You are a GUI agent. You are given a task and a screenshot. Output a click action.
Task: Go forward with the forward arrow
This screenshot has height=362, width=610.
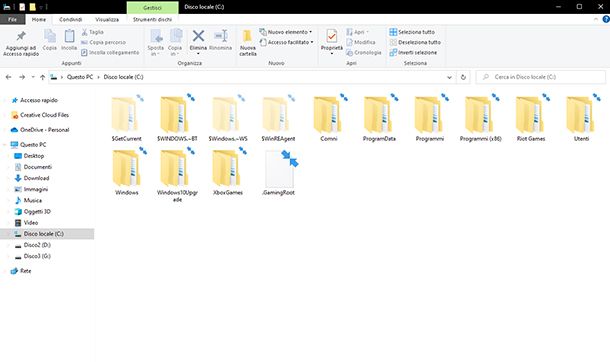22,77
